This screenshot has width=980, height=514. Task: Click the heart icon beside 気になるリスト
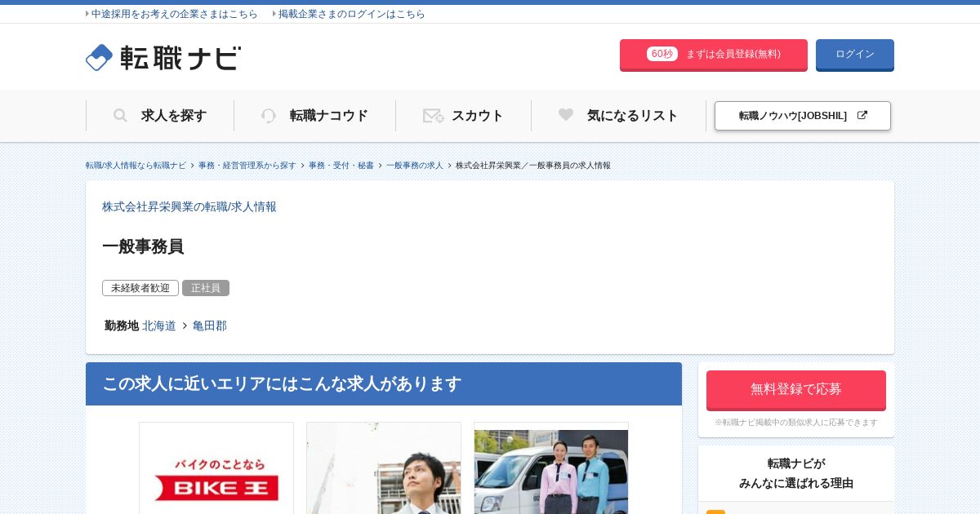pyautogui.click(x=566, y=115)
